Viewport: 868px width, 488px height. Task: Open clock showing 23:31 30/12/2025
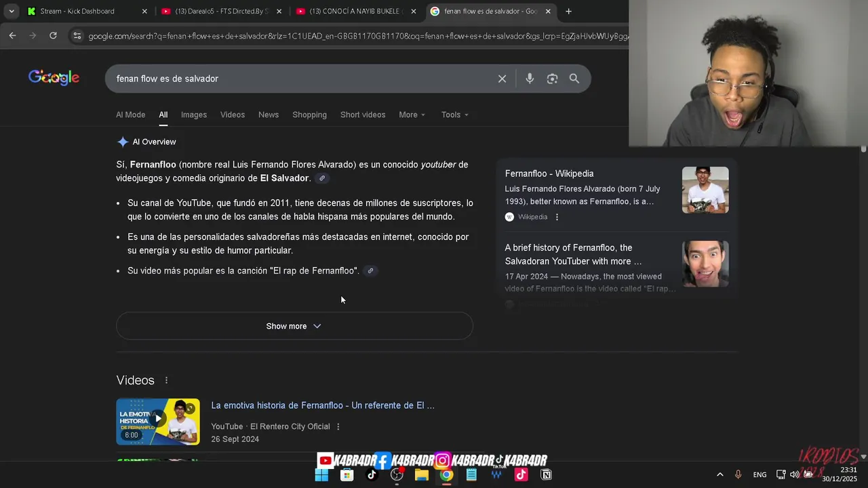840,474
